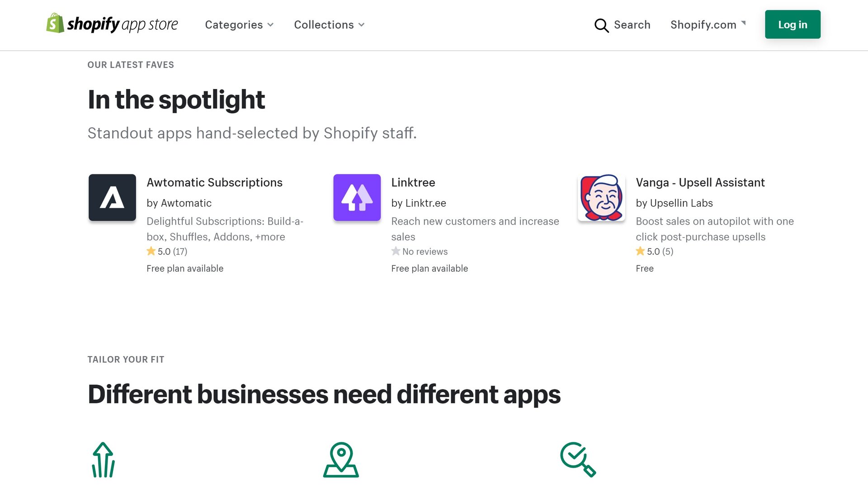
Task: Click 'by Awtomatic' developer text
Action: pos(179,203)
